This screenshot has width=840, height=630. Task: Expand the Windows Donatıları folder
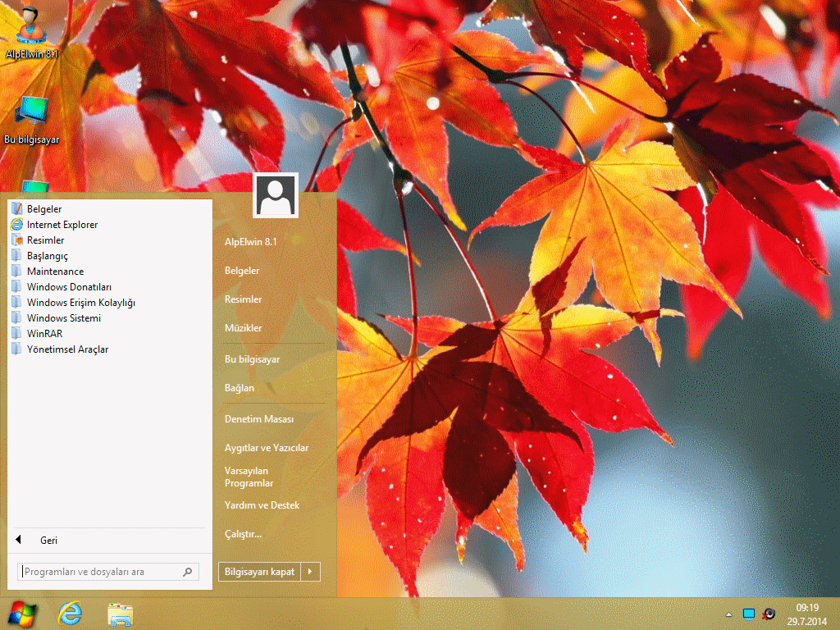[x=69, y=287]
